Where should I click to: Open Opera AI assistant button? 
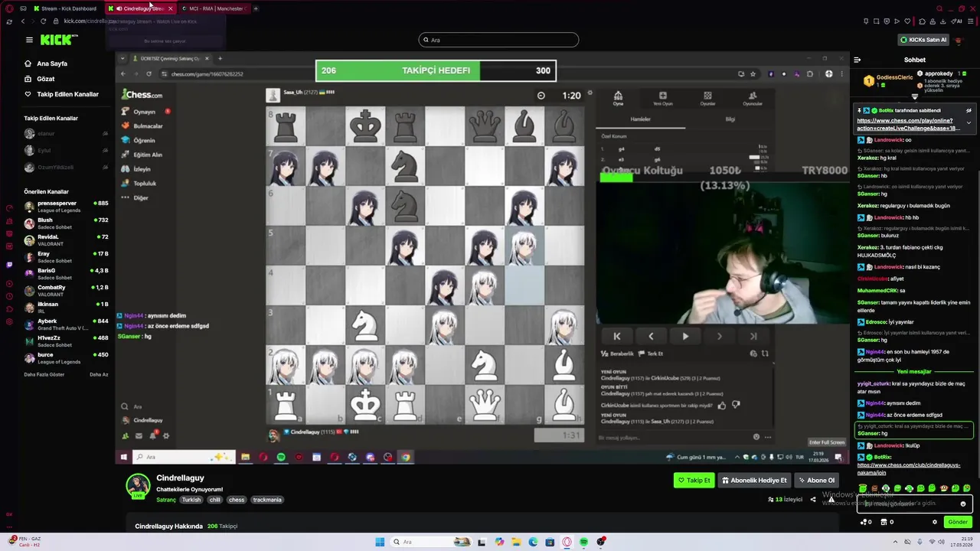pos(958,21)
